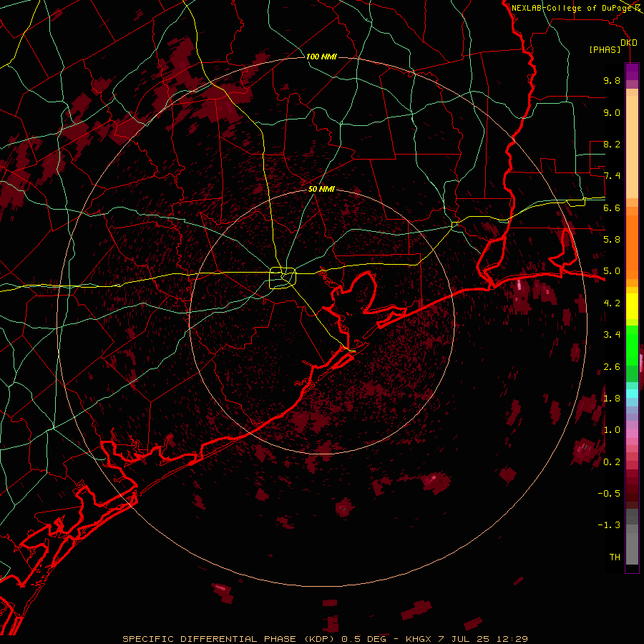Click the 5.8 scale label

coord(612,240)
